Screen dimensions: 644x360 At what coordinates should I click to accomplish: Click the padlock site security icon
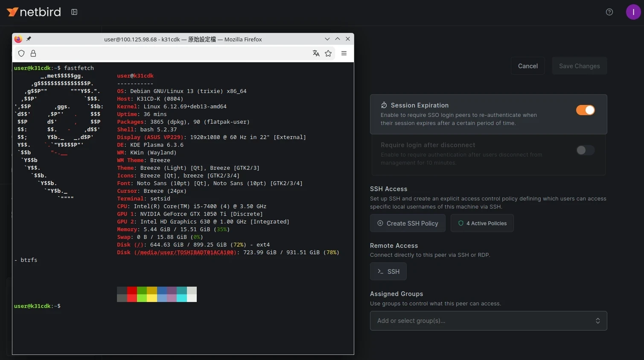click(33, 53)
